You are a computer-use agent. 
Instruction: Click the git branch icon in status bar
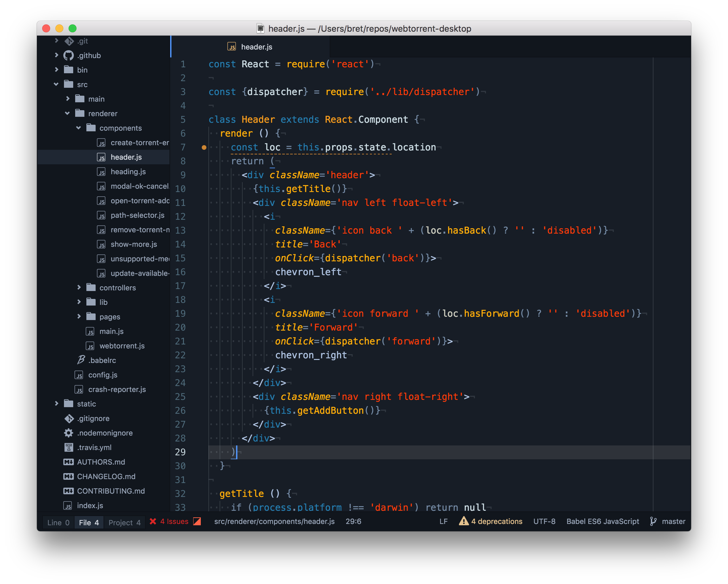653,522
